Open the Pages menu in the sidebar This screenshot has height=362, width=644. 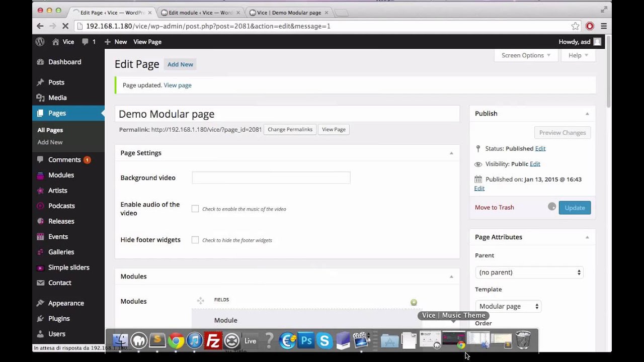68,113
